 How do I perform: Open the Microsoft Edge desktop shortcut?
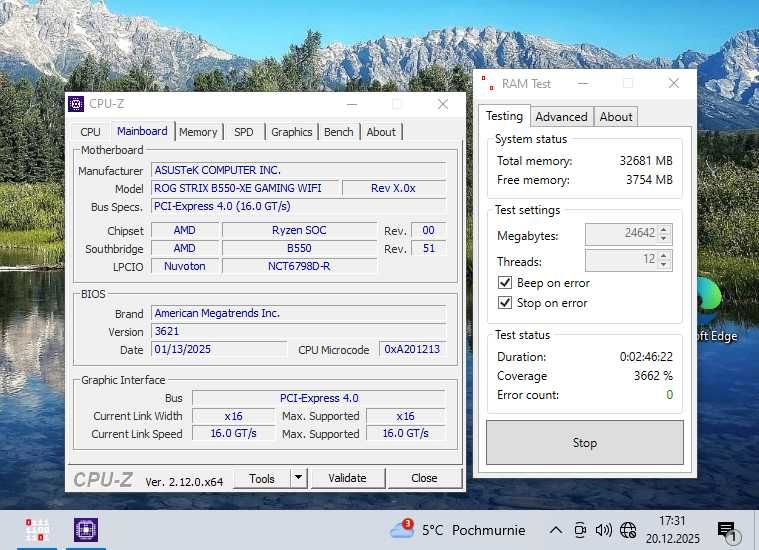[718, 310]
